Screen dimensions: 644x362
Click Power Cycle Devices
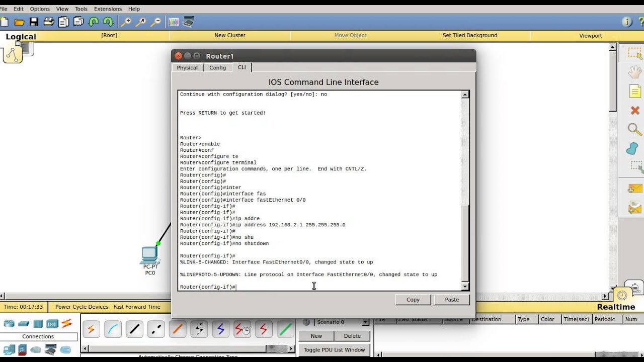(x=82, y=307)
